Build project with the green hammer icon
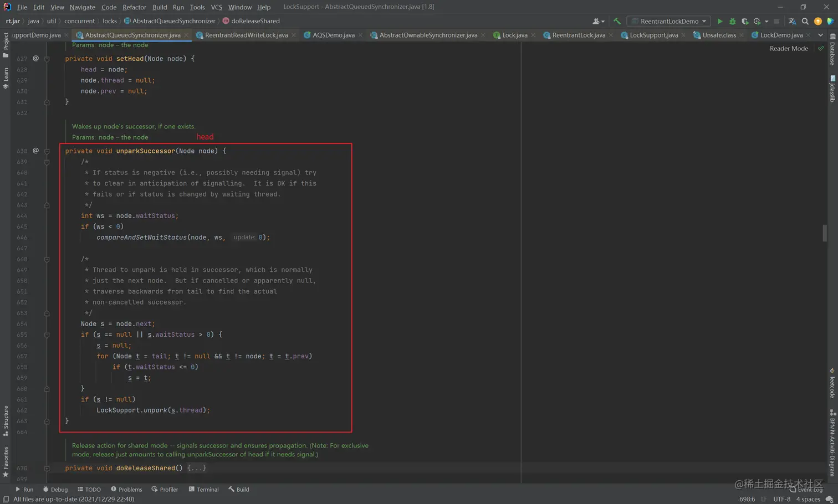 (617, 21)
